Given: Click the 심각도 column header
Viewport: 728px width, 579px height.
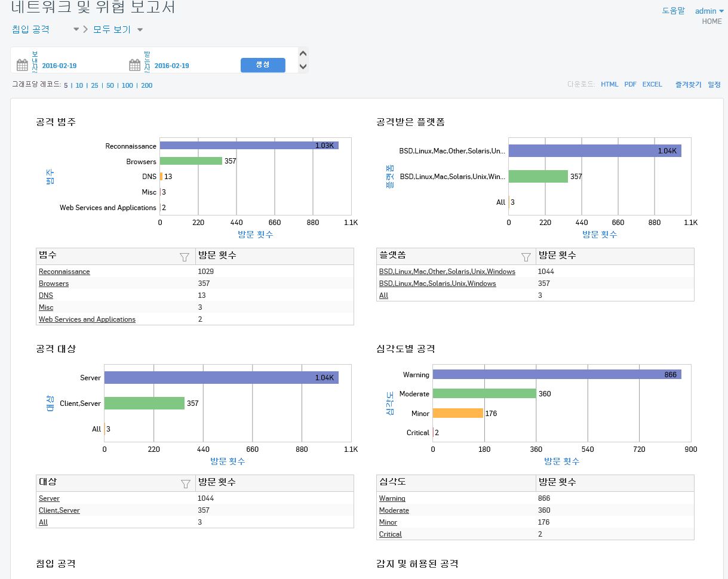Looking at the screenshot, I should (x=456, y=483).
